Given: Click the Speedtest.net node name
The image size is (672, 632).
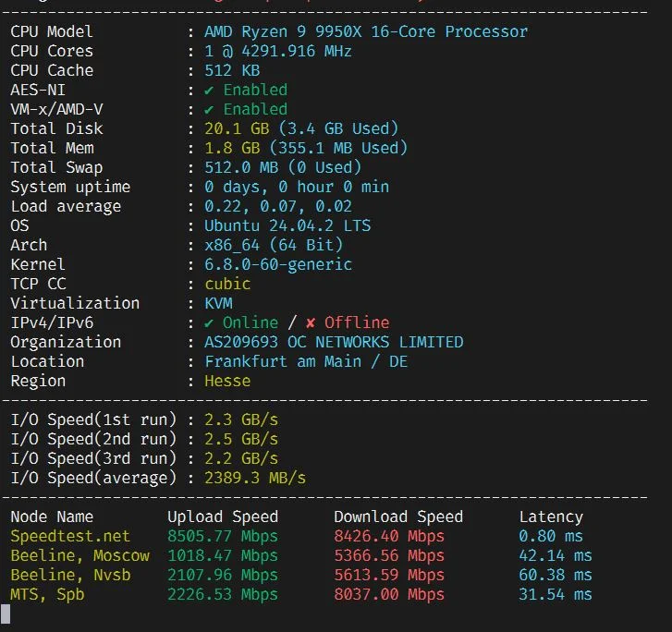Looking at the screenshot, I should tap(70, 537).
